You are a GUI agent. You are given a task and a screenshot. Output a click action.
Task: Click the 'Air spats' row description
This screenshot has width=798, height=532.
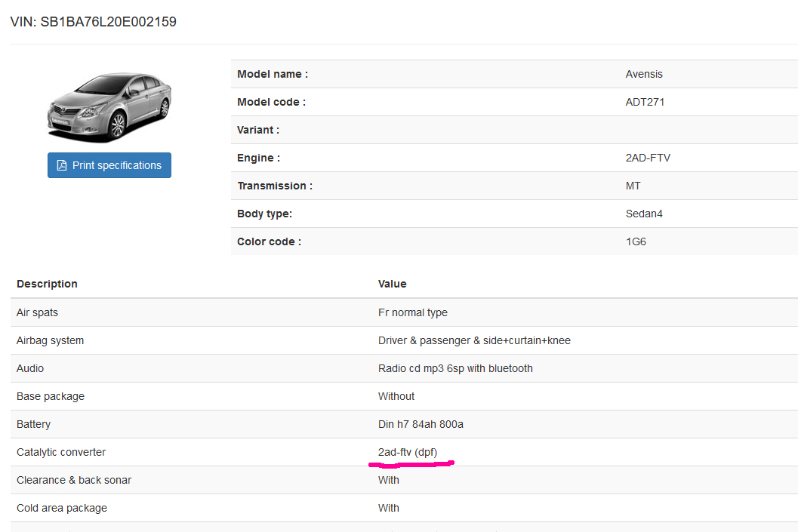pyautogui.click(x=37, y=313)
